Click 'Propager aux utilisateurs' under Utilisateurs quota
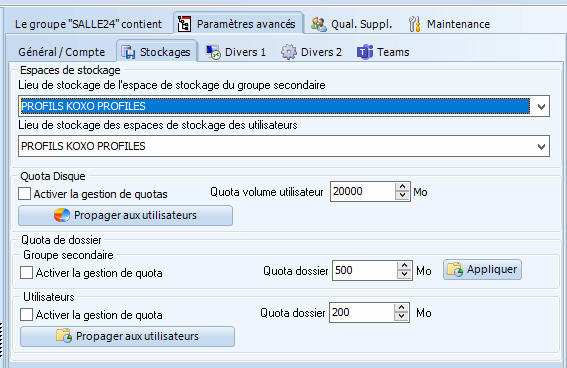 click(x=127, y=337)
